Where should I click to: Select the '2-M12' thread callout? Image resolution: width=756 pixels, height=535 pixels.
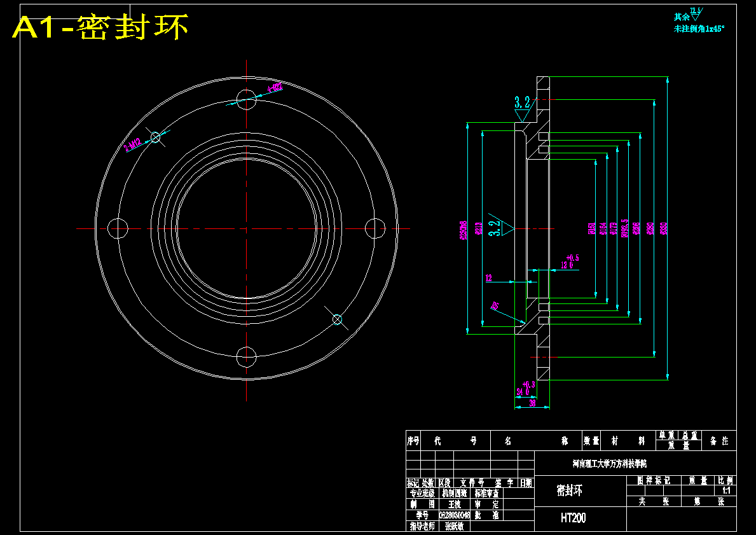132,144
